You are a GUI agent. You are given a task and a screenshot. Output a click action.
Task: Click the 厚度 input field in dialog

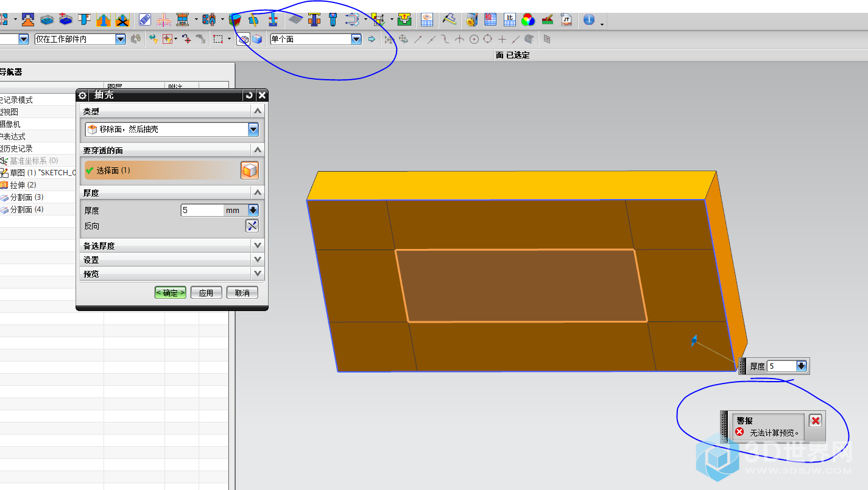[202, 210]
